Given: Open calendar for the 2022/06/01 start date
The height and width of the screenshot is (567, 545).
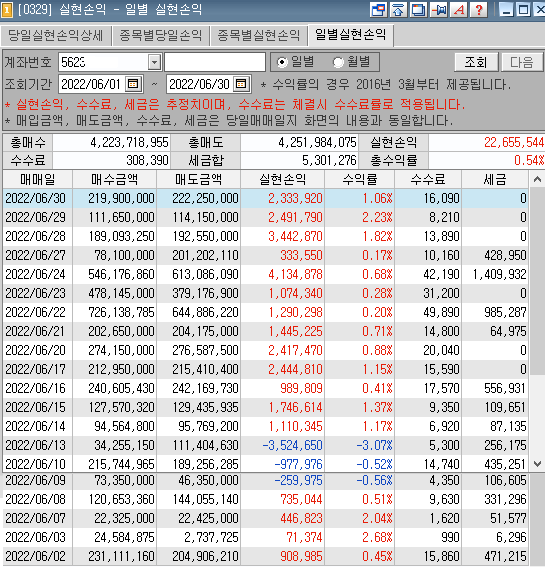Looking at the screenshot, I should click(133, 84).
